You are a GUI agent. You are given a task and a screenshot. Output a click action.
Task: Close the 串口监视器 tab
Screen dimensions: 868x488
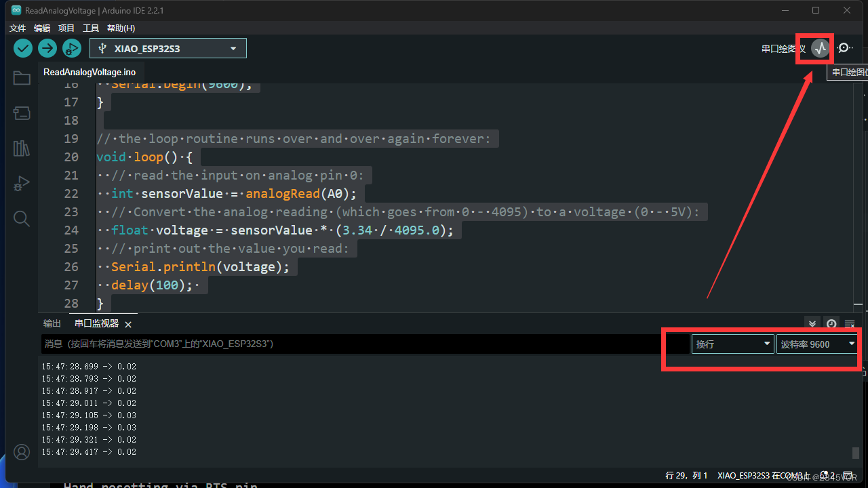point(128,325)
